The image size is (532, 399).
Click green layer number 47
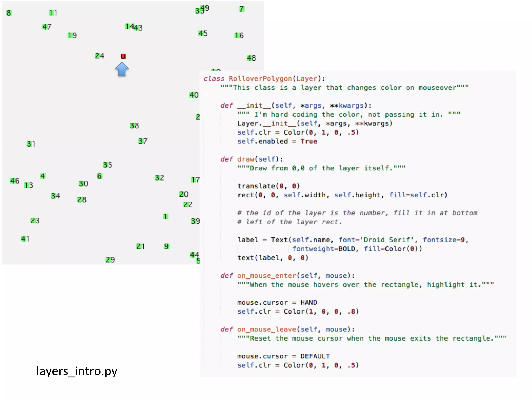[x=45, y=27]
